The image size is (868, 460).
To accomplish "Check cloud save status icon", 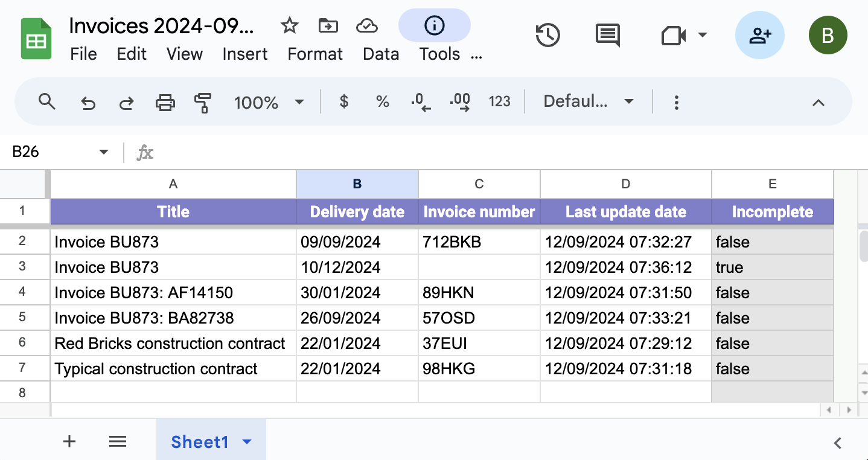I will (366, 25).
